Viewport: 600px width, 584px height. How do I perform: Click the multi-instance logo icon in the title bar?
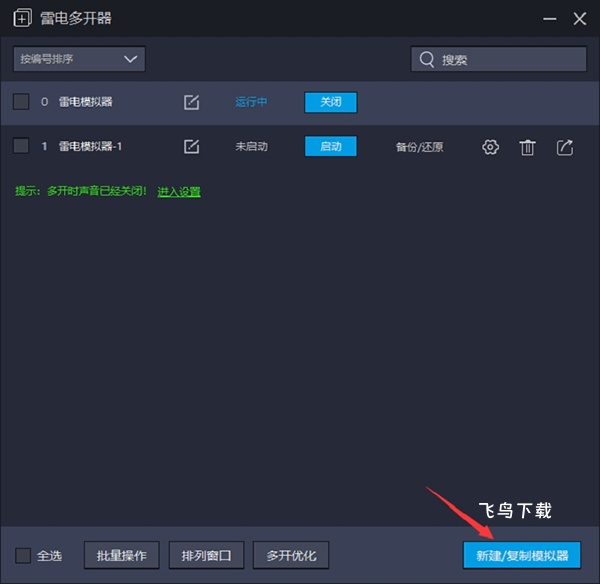[23, 18]
